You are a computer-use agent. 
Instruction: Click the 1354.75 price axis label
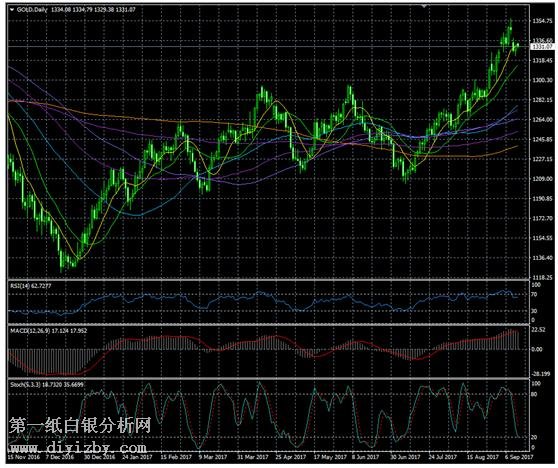542,21
